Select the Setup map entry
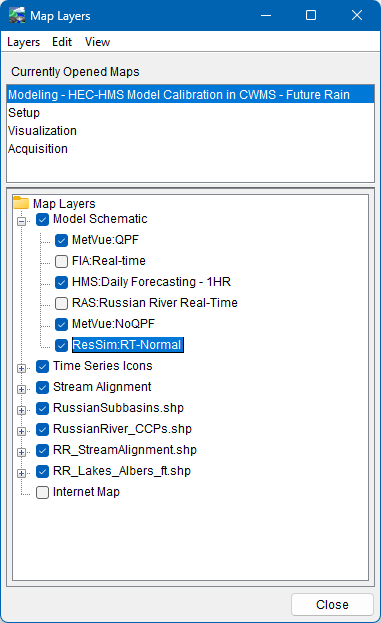Image resolution: width=381 pixels, height=623 pixels. pos(190,112)
